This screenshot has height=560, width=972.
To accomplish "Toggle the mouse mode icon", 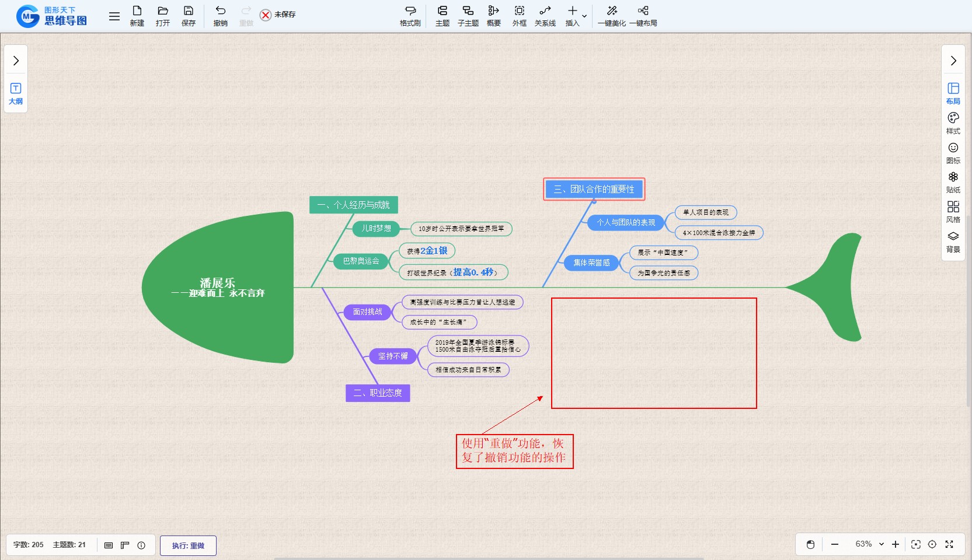I will coord(810,544).
